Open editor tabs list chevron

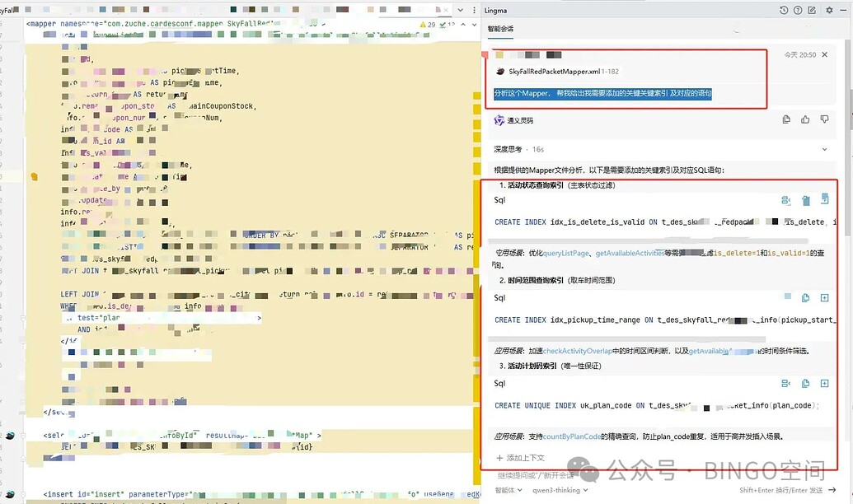tap(460, 11)
